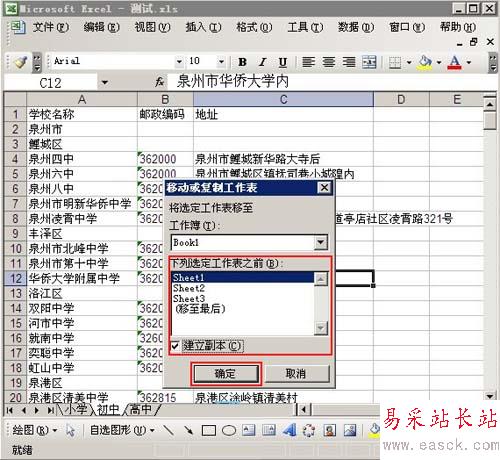
Task: Select Sheet3 in the sheet list
Action: click(242, 299)
